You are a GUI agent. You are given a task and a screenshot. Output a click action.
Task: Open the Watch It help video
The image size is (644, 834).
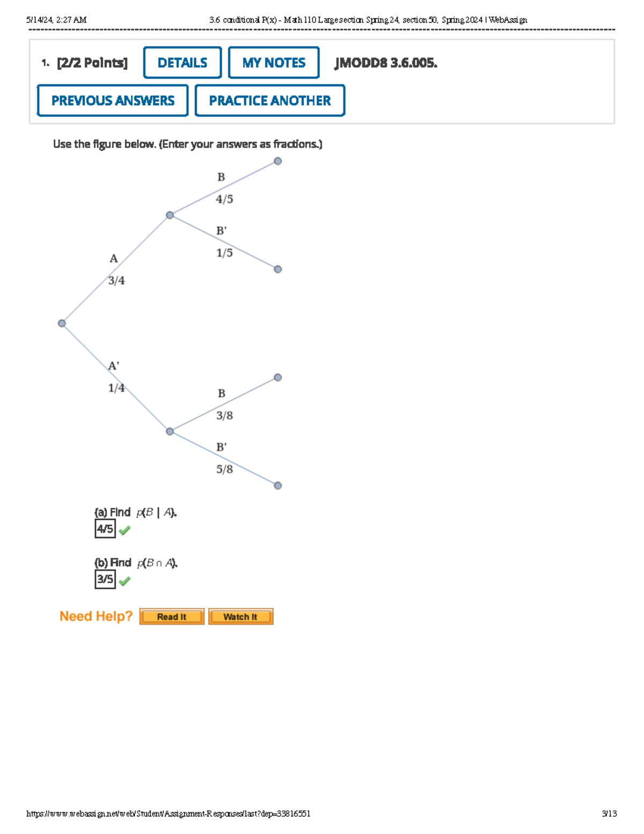click(241, 617)
